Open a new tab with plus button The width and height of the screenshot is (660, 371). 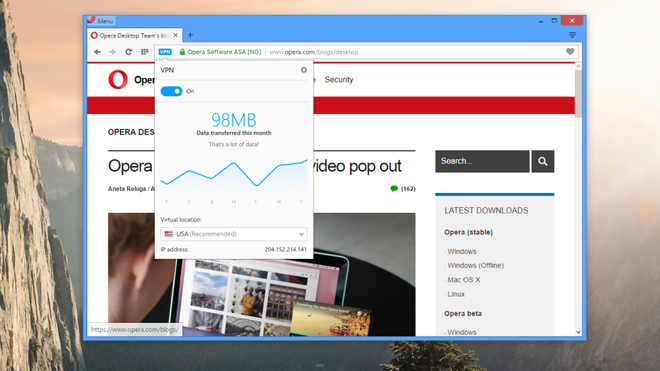tap(190, 35)
